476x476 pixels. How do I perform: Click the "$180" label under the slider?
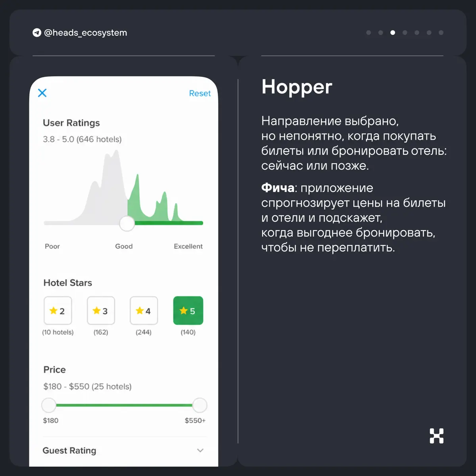[x=51, y=420]
